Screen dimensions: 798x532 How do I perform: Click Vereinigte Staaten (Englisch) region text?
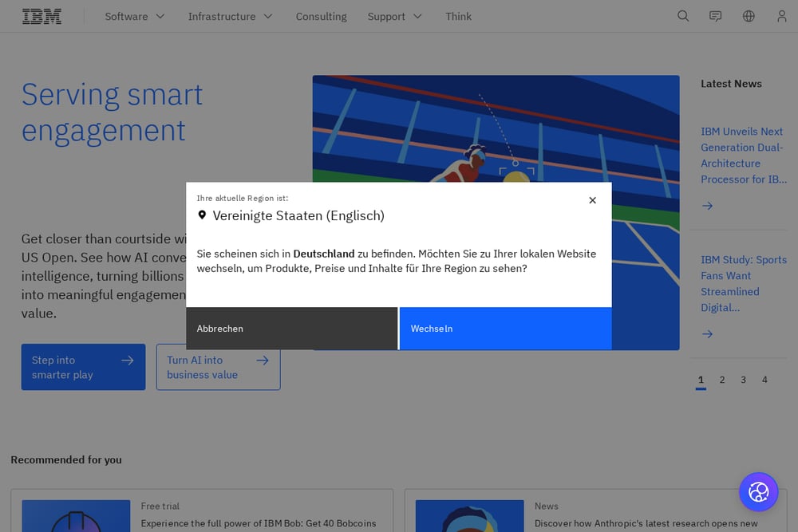click(x=298, y=215)
